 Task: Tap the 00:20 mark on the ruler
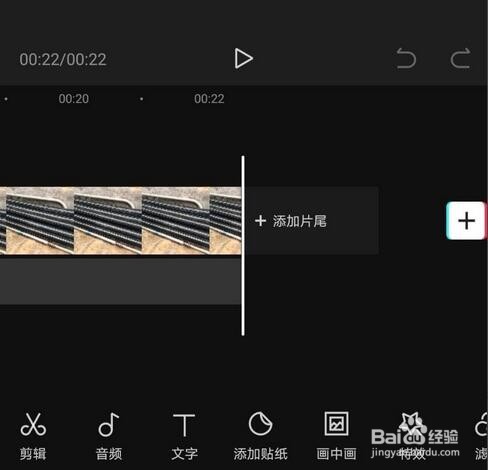pos(74,99)
